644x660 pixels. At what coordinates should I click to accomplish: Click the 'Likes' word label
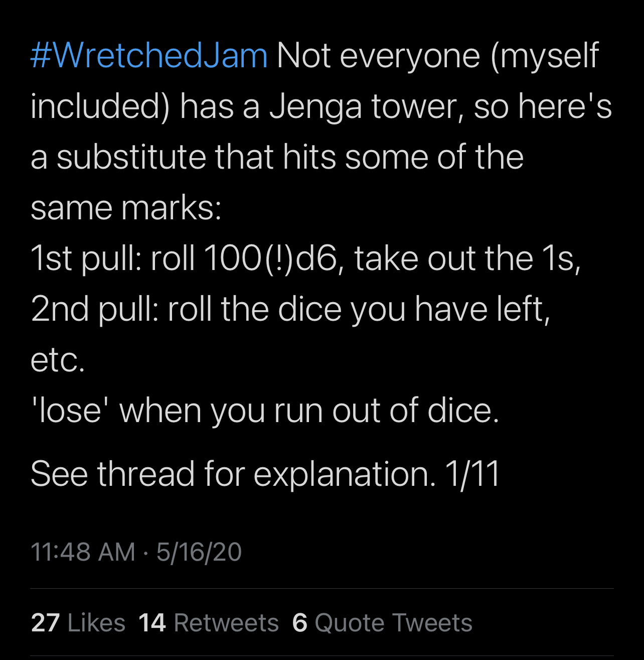pyautogui.click(x=96, y=623)
